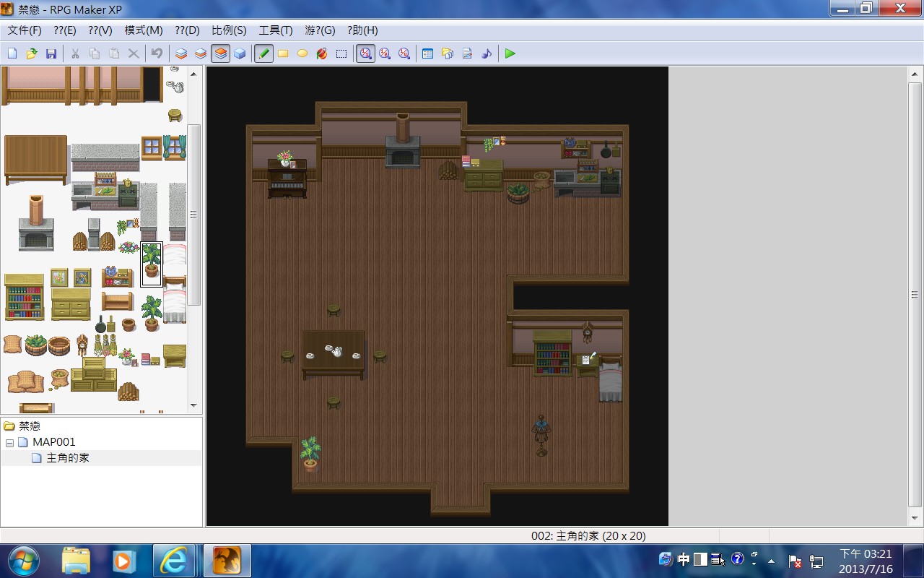Select the Rectangle drawing tool
The height and width of the screenshot is (578, 924).
[283, 53]
